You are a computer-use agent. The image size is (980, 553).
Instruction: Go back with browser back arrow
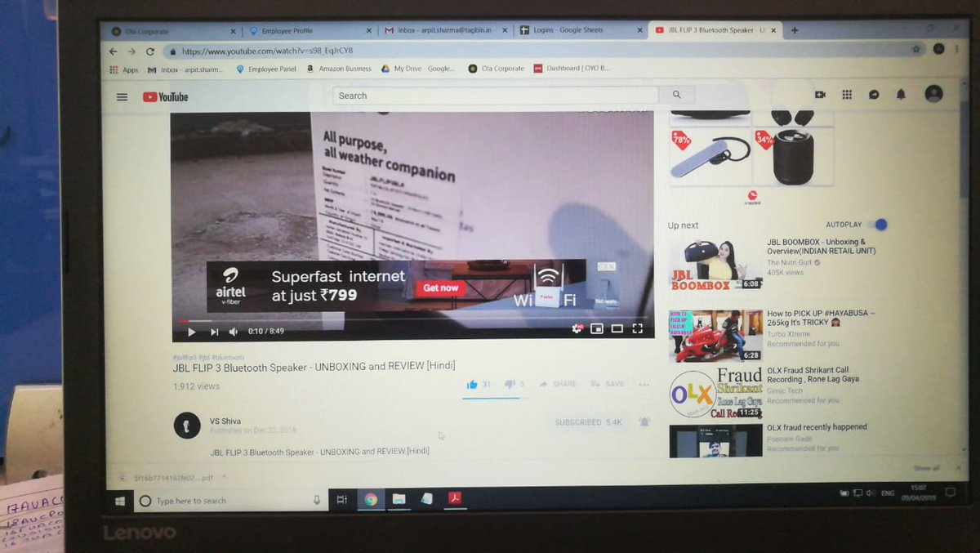(114, 51)
